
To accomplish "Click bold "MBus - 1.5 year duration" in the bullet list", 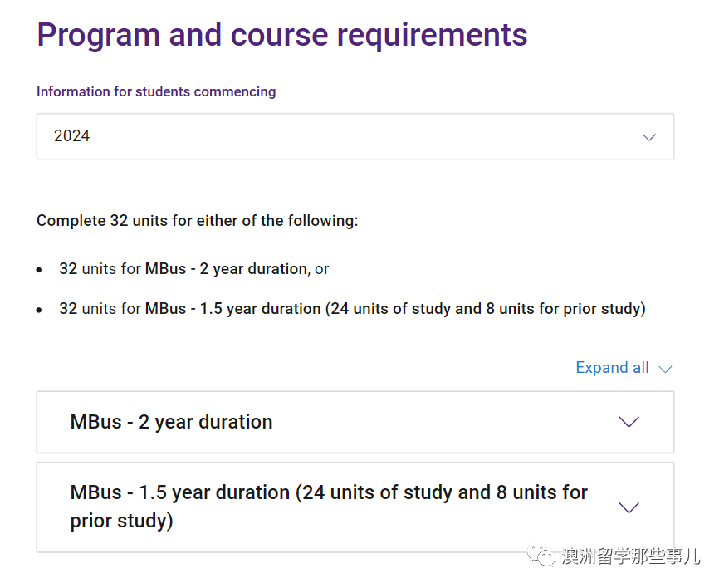I will [x=232, y=309].
